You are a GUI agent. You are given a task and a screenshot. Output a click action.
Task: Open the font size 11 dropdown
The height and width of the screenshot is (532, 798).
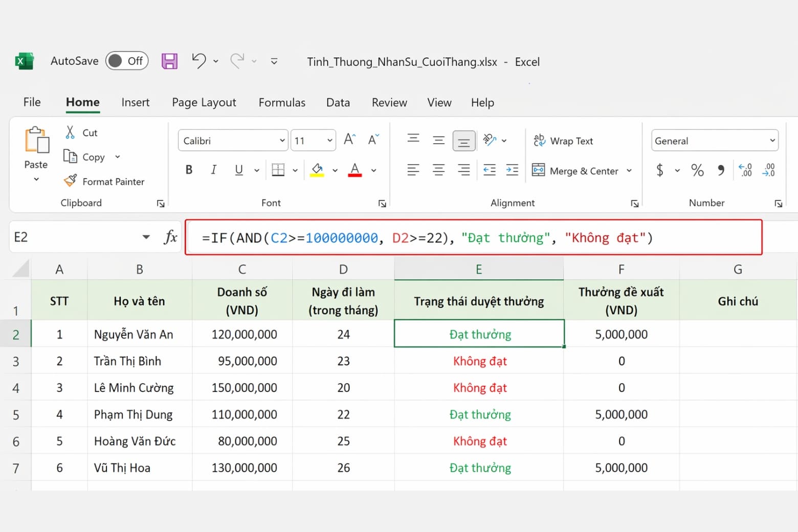tap(329, 141)
